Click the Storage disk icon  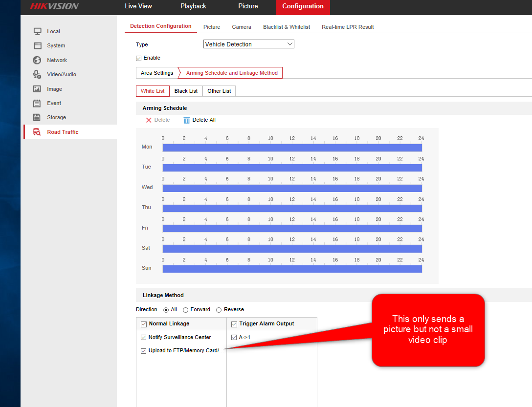[37, 117]
